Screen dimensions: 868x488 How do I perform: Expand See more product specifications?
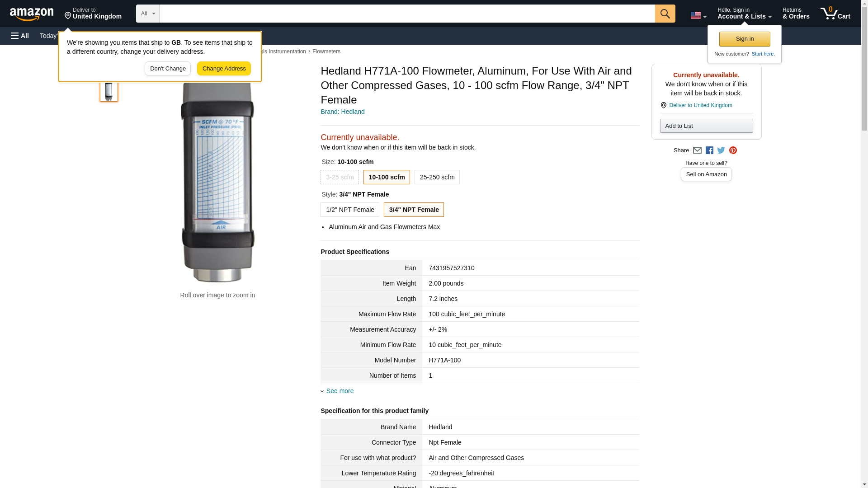340,391
